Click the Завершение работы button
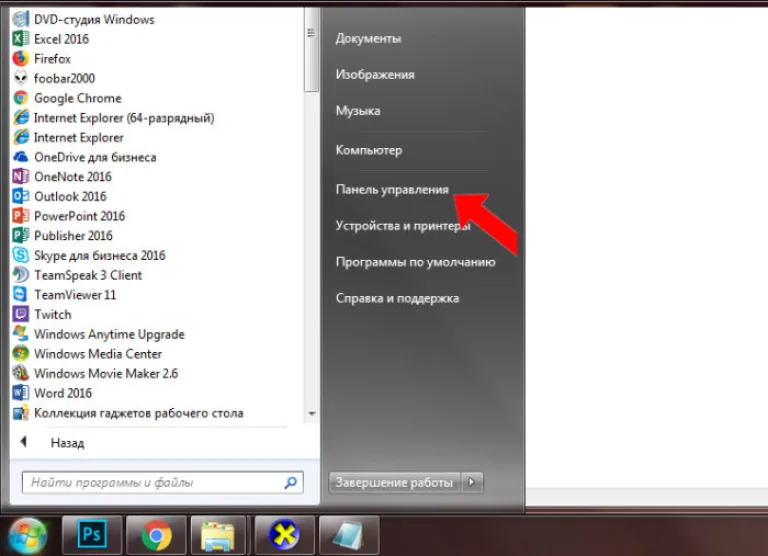Screen dimensions: 768x556 pos(394,483)
